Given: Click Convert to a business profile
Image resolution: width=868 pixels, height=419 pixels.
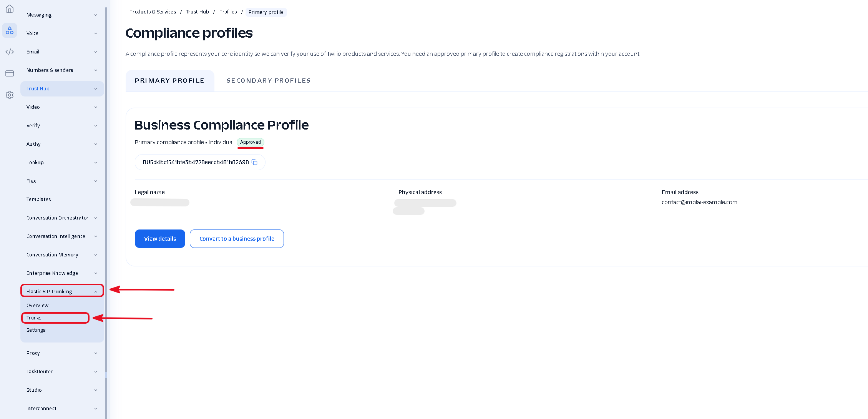Looking at the screenshot, I should [x=237, y=239].
